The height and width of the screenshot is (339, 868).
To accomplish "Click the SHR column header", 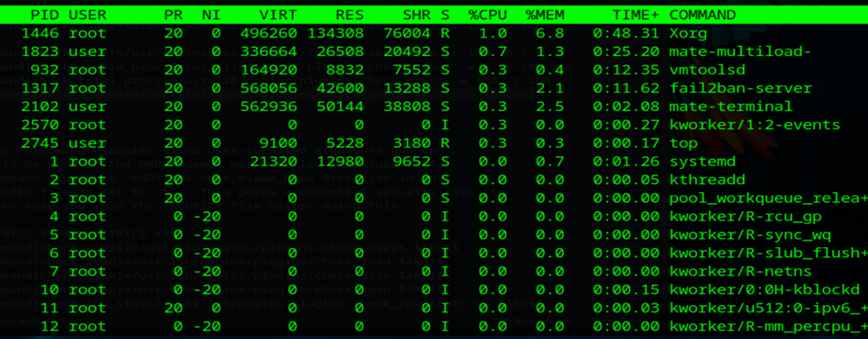I will 416,15.
